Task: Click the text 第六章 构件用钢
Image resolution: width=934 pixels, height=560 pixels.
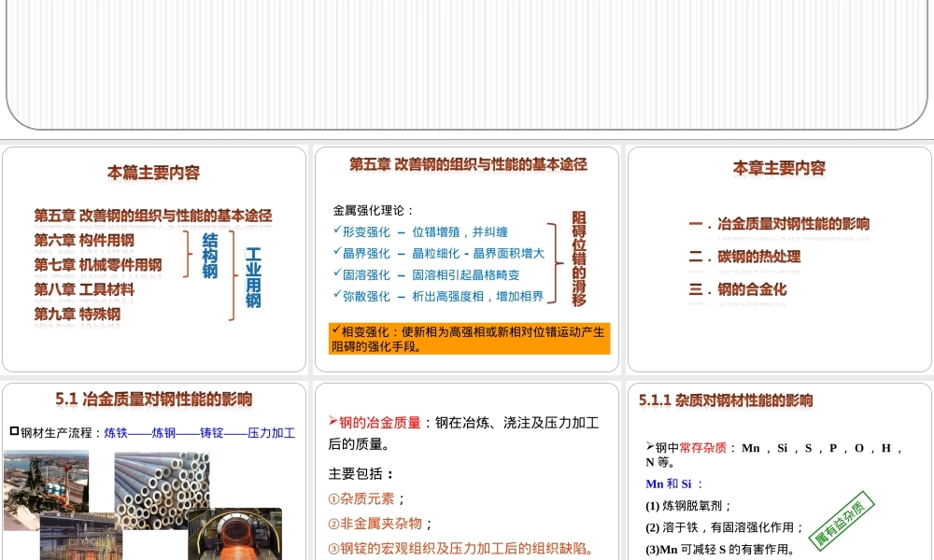Action: coord(84,241)
